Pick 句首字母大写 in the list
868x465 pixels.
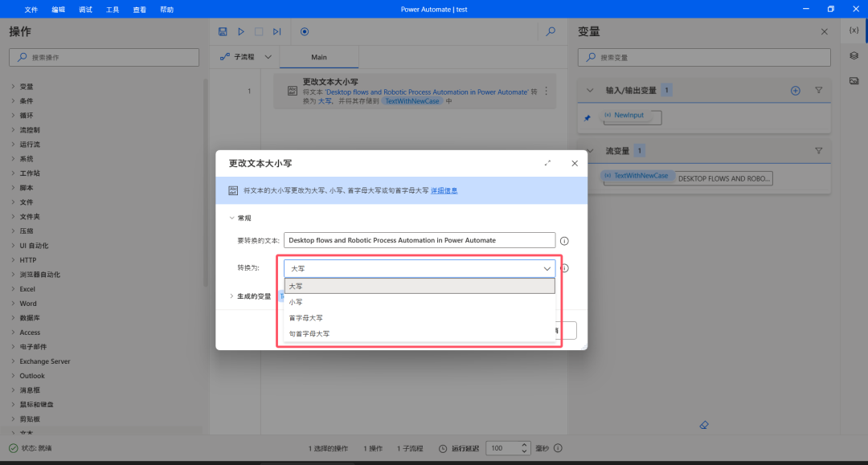click(x=309, y=333)
